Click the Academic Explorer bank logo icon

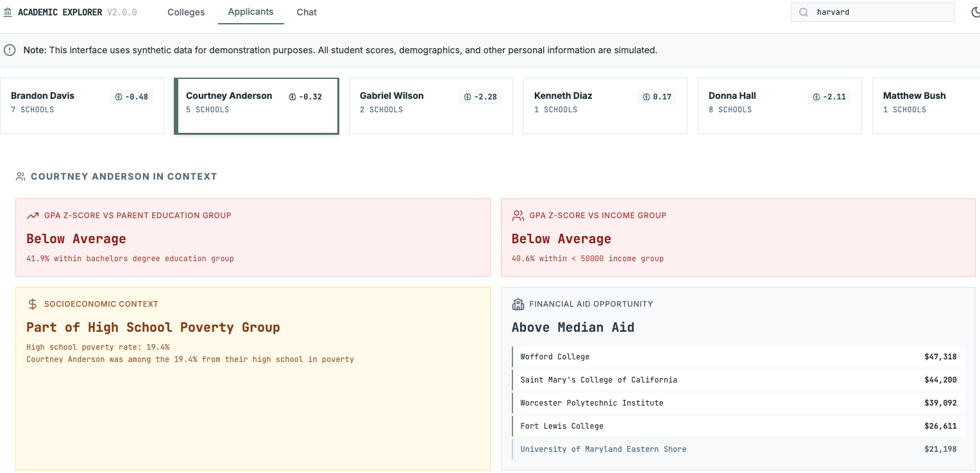[7, 11]
